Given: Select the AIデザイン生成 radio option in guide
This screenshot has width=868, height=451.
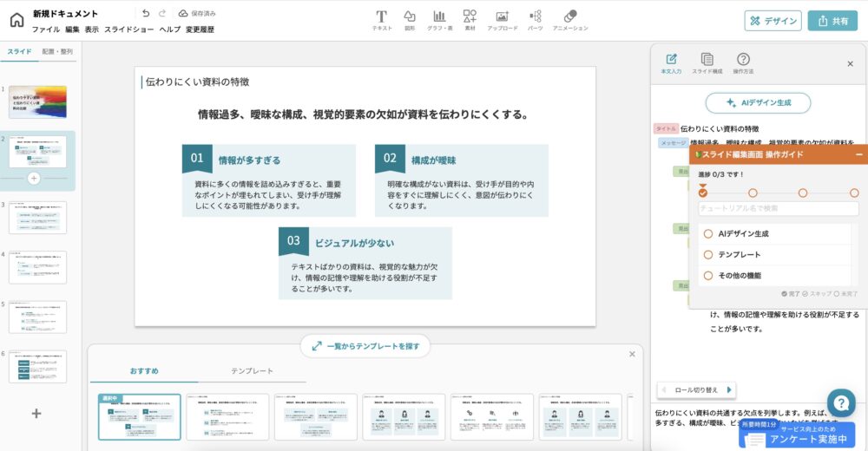Looking at the screenshot, I should click(x=708, y=233).
